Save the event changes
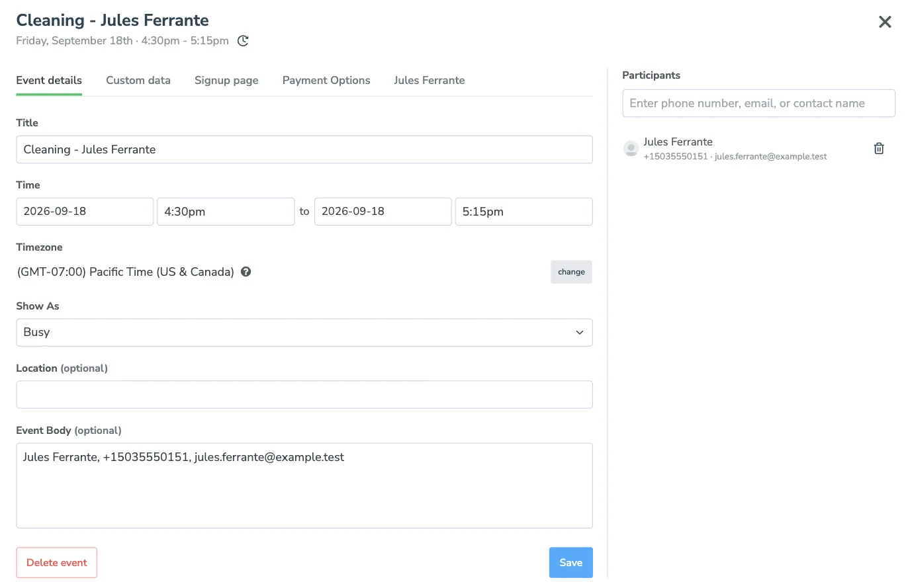 tap(570, 563)
